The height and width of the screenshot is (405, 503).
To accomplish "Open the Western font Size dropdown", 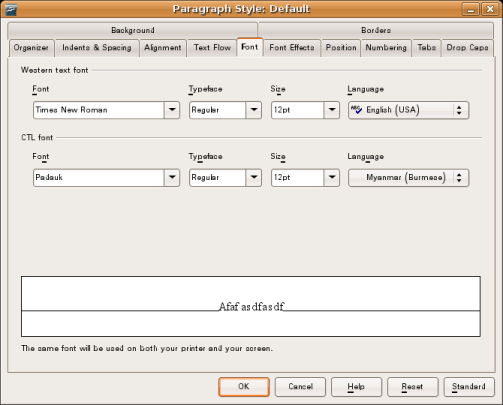I will [332, 110].
